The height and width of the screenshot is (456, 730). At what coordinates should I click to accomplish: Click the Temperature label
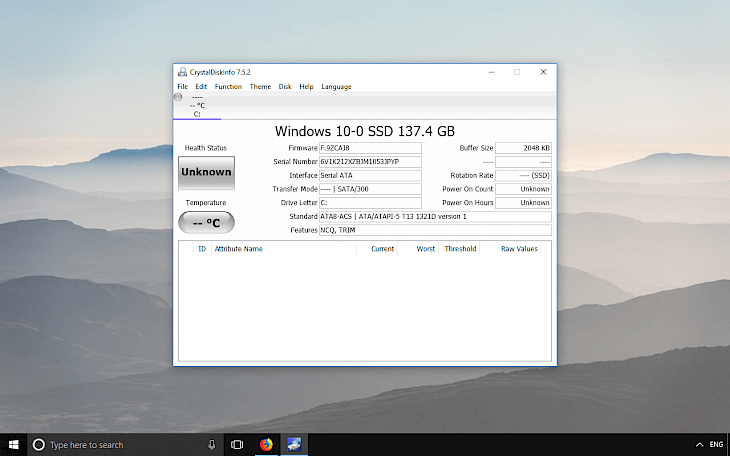[206, 203]
